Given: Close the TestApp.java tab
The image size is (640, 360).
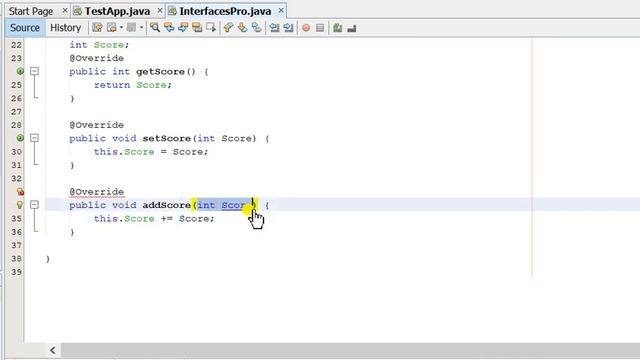Looking at the screenshot, I should [160, 11].
